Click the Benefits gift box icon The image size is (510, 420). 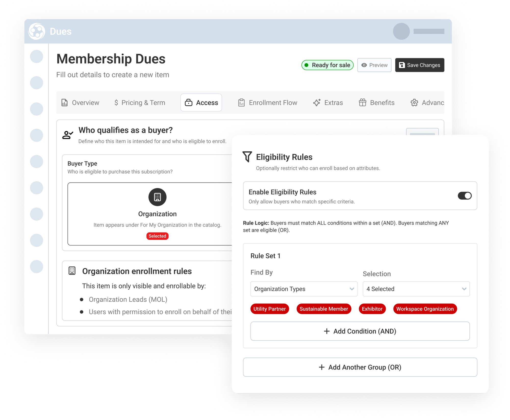362,103
